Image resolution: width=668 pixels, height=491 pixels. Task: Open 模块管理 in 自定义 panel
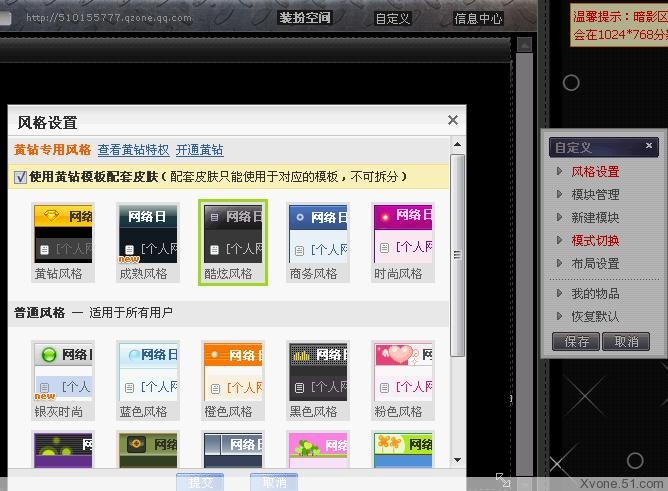tap(595, 195)
